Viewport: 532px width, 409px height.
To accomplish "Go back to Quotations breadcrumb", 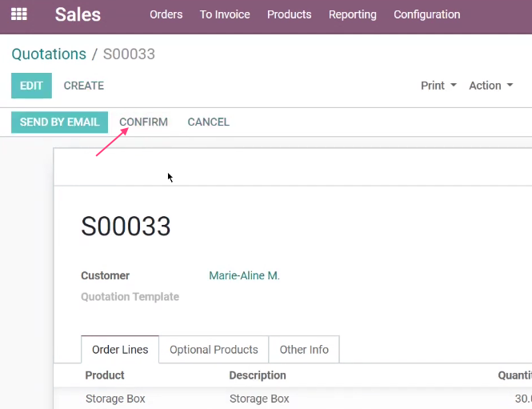I will pos(49,54).
